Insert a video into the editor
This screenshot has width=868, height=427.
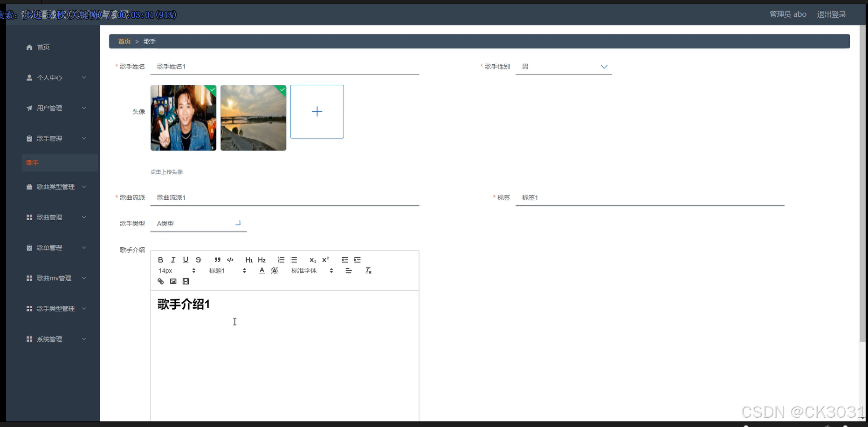(x=186, y=281)
